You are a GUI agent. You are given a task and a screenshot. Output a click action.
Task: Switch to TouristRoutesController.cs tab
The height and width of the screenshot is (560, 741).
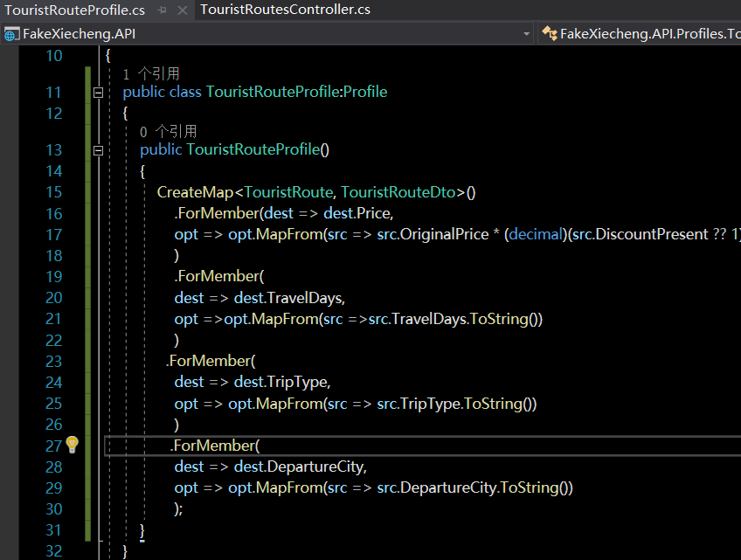285,10
